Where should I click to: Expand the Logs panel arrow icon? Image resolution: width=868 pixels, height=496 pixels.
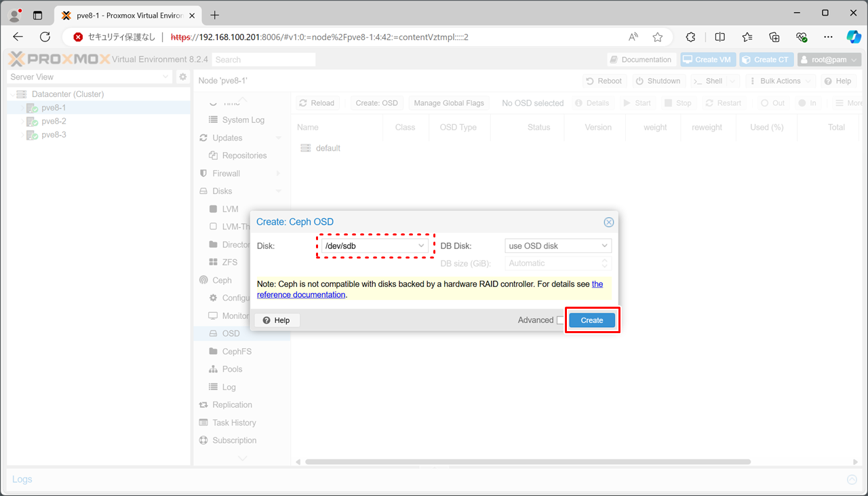tap(852, 480)
